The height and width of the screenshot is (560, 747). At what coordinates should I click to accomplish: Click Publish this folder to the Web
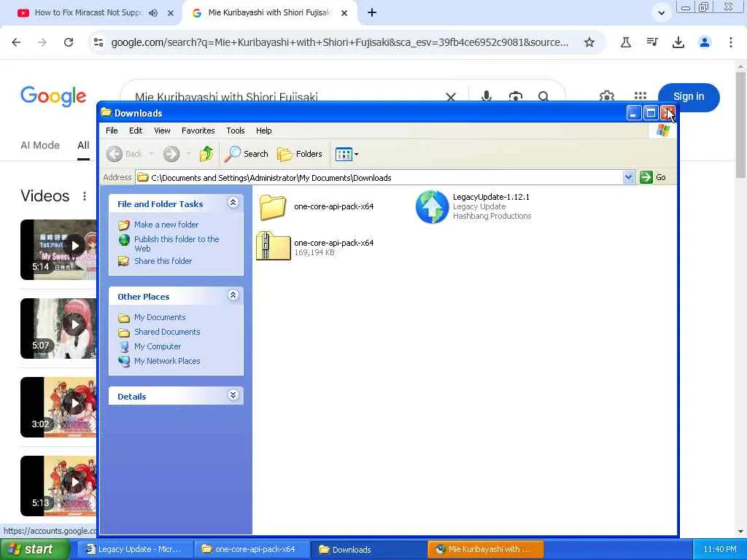[x=177, y=244]
